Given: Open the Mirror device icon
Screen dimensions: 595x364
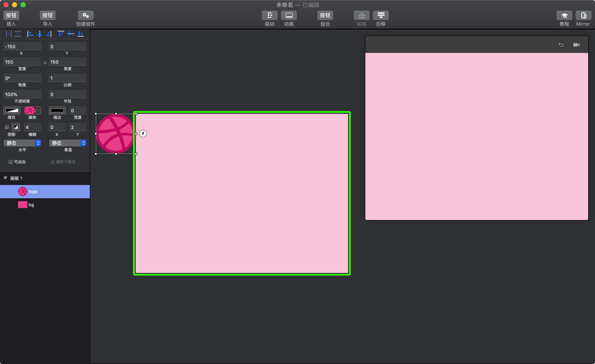Looking at the screenshot, I should 583,15.
